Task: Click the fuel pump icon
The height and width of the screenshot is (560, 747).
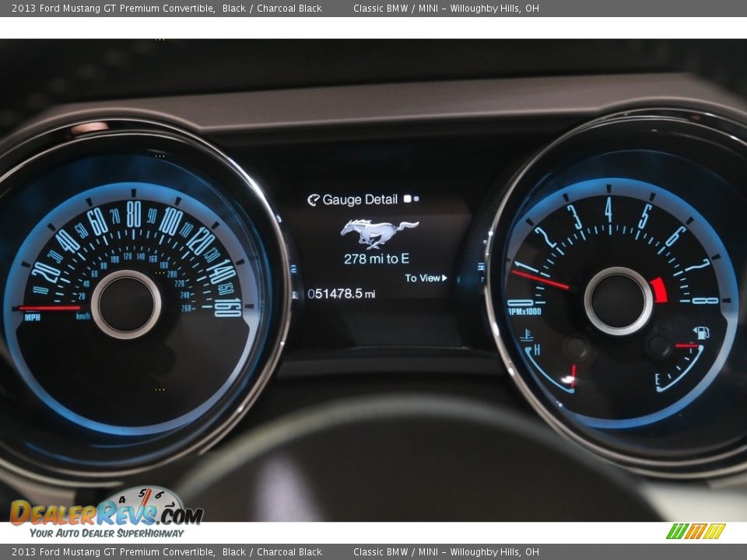Action: [x=701, y=332]
